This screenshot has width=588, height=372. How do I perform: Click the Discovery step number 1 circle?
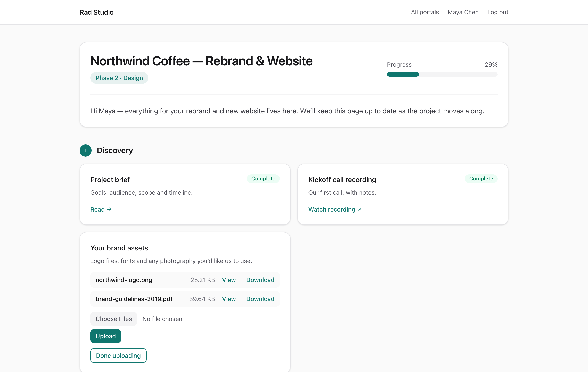(85, 151)
